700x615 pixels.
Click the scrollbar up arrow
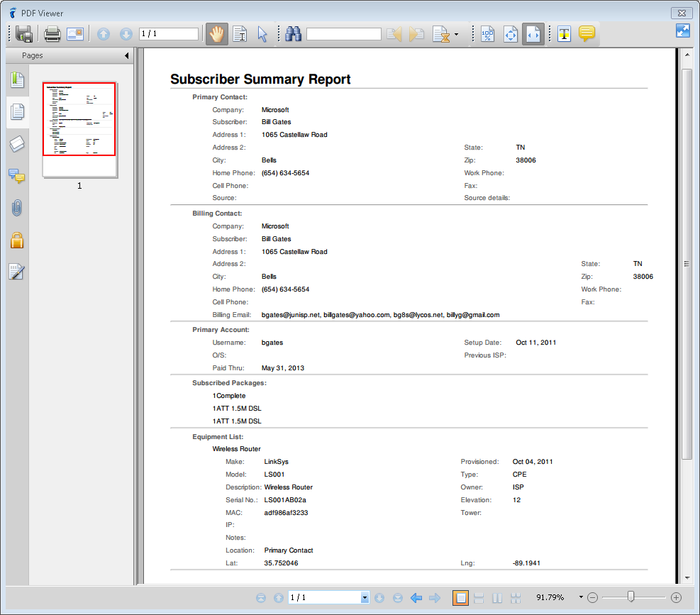(x=687, y=55)
